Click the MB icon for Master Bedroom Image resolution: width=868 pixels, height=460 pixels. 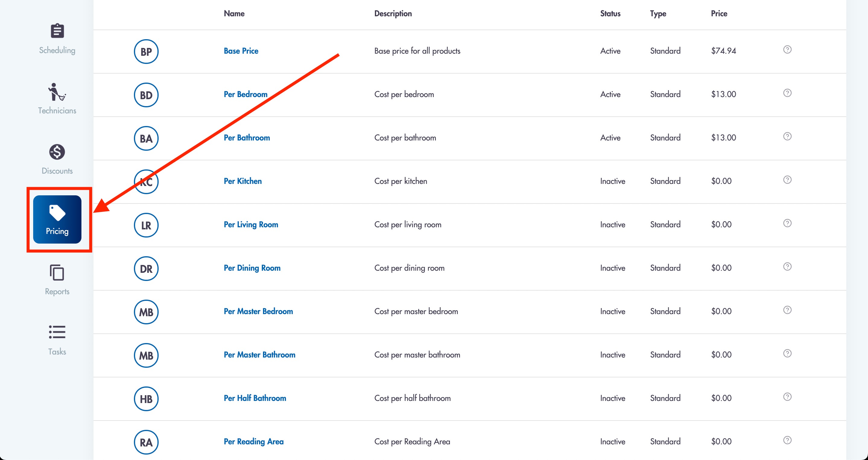146,312
